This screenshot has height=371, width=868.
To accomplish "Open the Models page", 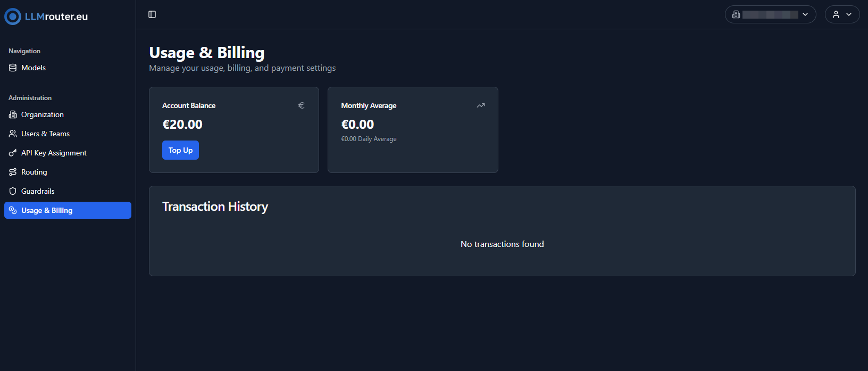I will click(34, 68).
